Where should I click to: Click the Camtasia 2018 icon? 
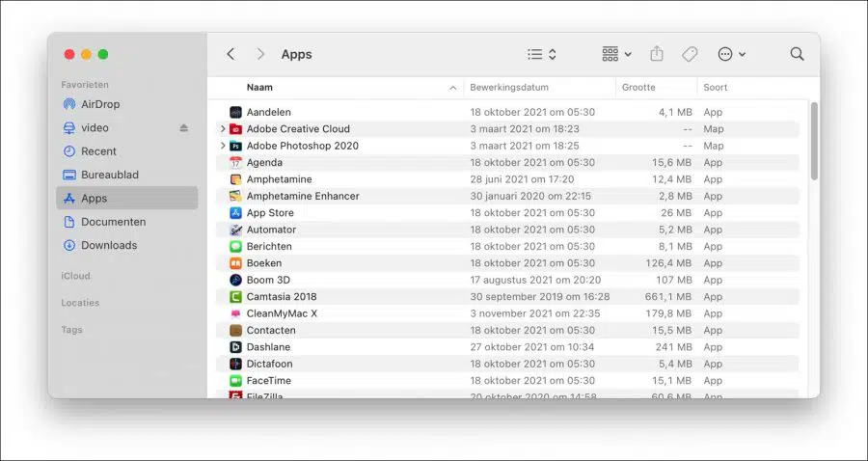click(236, 297)
